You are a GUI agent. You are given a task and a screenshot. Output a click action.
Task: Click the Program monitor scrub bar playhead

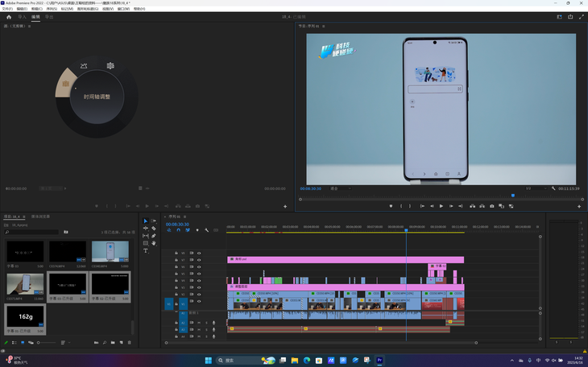coord(513,196)
